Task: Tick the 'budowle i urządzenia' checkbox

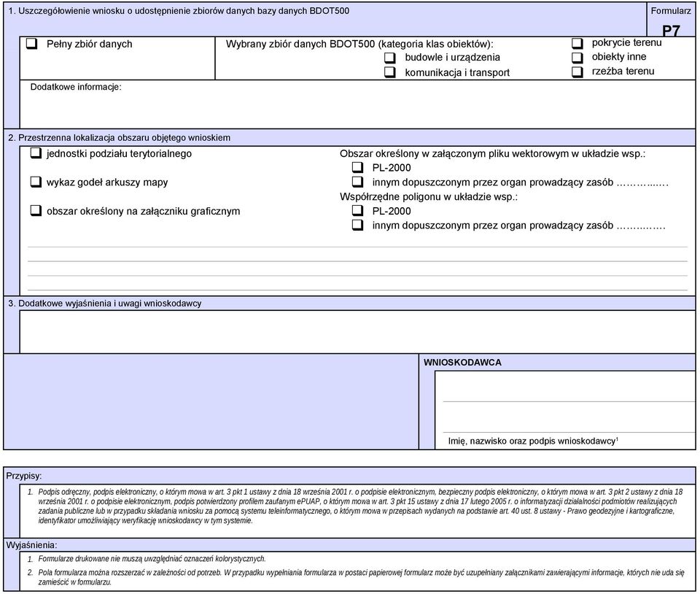Action: (x=390, y=58)
